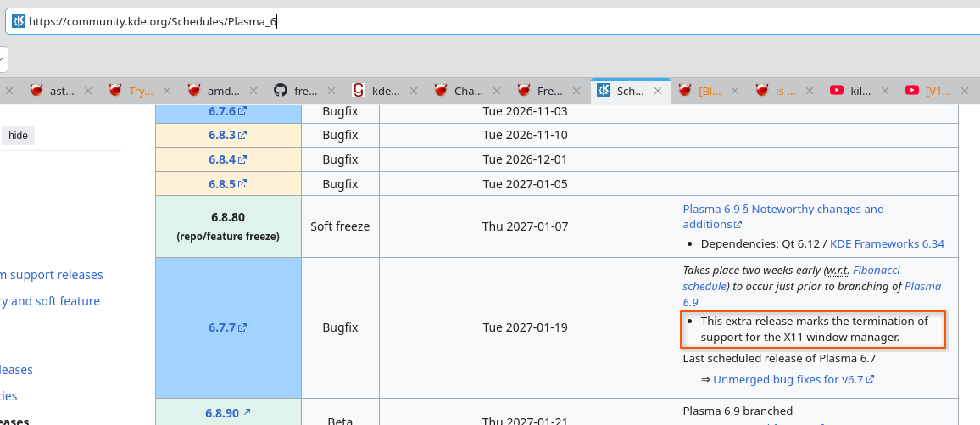Click the FreeBSD favicon on the 'ast...' tab
This screenshot has width=980, height=425.
point(36,91)
